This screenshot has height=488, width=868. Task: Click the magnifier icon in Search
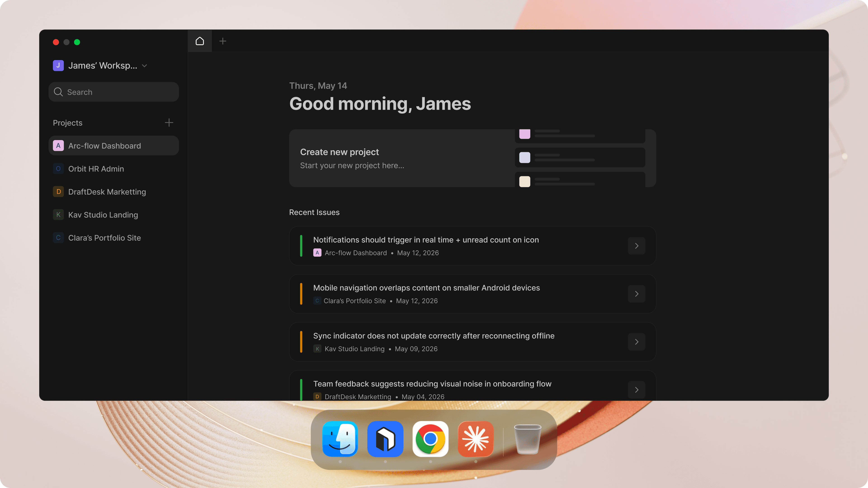pos(58,92)
